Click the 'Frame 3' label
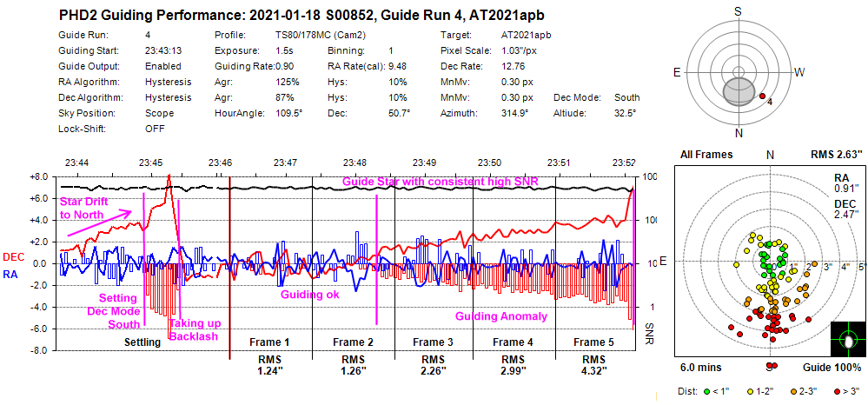 (434, 342)
